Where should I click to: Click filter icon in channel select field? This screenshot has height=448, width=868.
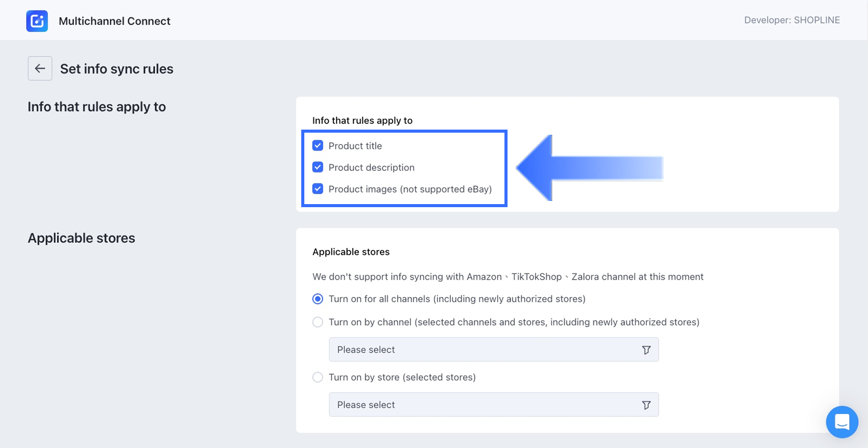point(646,350)
